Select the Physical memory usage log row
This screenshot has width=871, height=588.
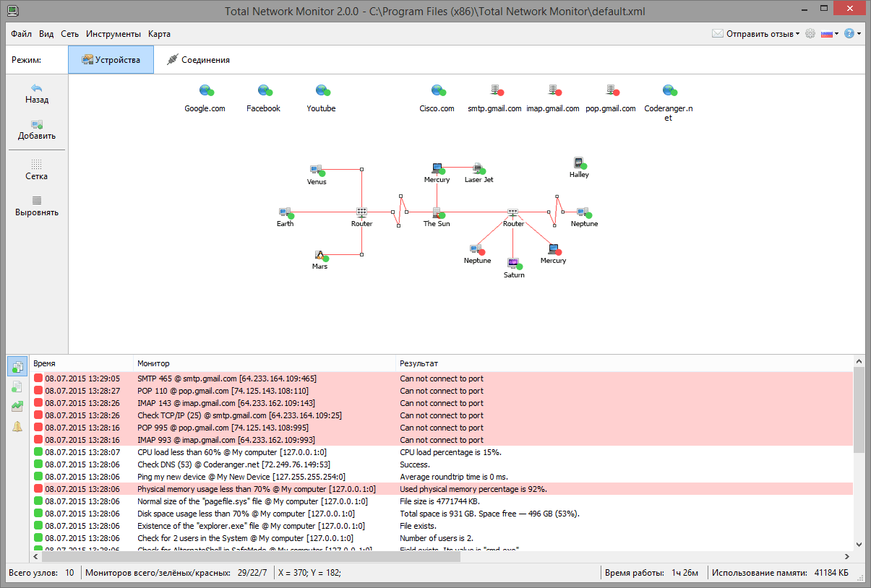tap(442, 489)
